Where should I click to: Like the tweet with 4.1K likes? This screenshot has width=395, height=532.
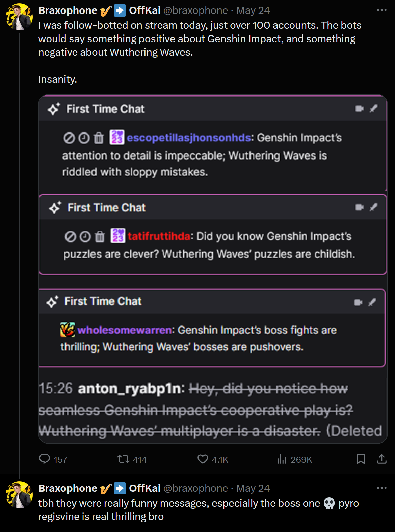tap(203, 459)
